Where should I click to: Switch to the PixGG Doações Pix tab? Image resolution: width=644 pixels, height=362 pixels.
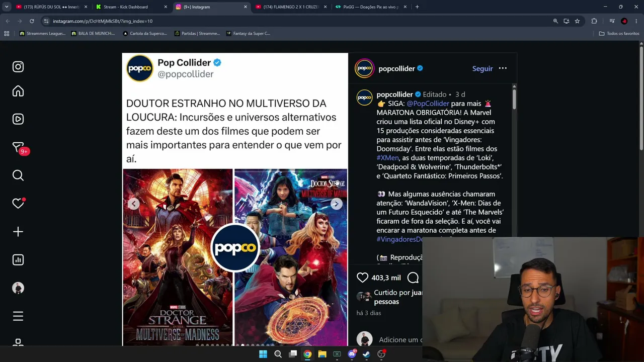coord(371,7)
